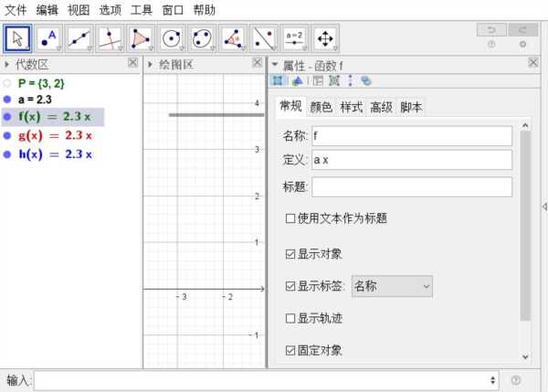The height and width of the screenshot is (392, 548).
Task: Click the empty 标题 caption field
Action: (x=412, y=186)
